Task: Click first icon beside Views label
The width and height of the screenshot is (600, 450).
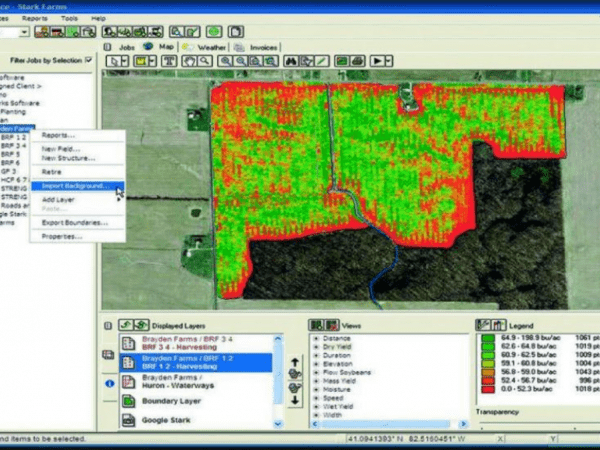Action: pyautogui.click(x=316, y=326)
